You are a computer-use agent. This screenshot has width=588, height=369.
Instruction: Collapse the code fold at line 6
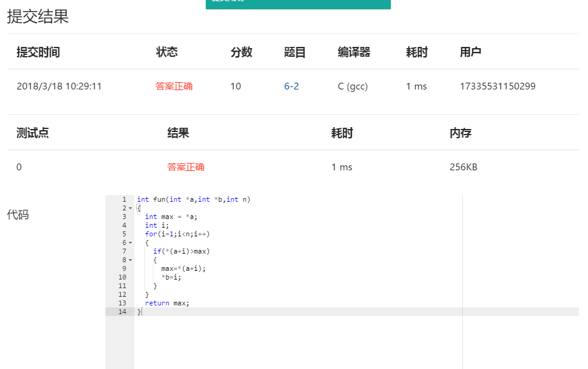[131, 243]
